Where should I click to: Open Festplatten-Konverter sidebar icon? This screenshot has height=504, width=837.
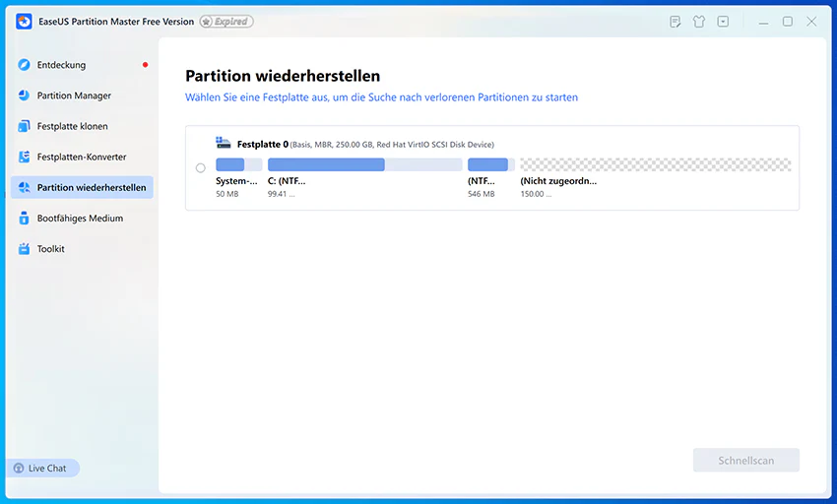coord(24,157)
